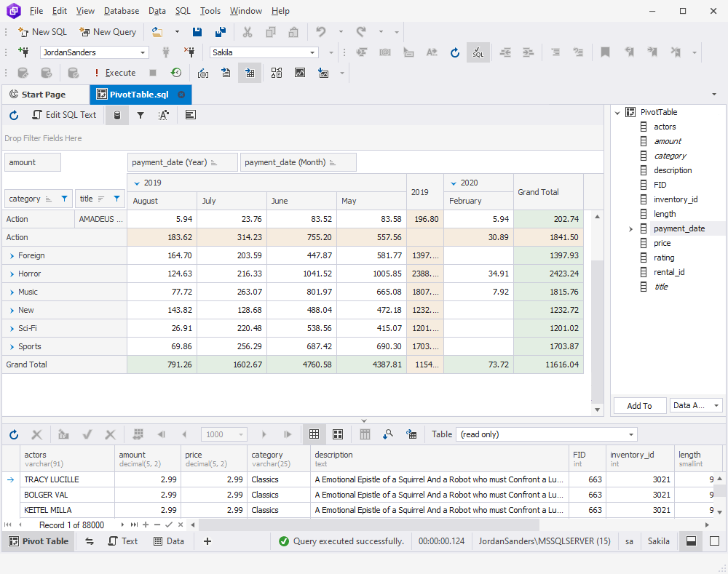Open the Table read only dropdown
The height and width of the screenshot is (574, 728).
pos(630,434)
